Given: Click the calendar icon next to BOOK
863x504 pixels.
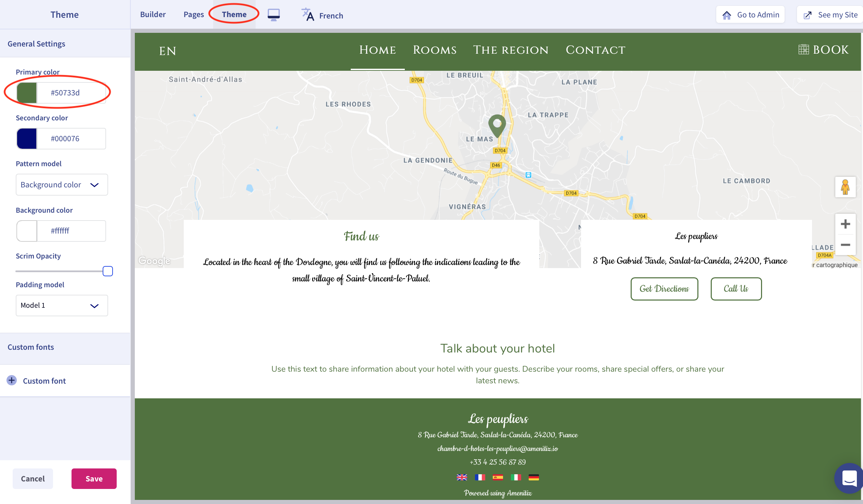Looking at the screenshot, I should [x=803, y=50].
